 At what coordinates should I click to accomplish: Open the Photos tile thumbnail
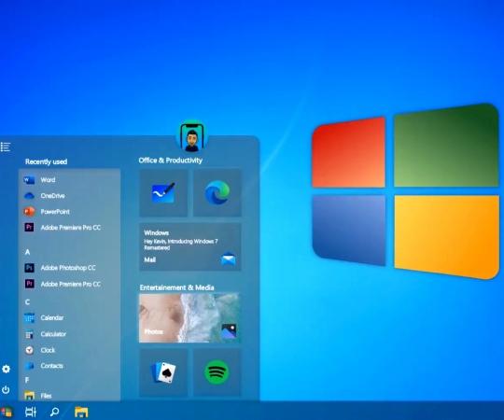coord(190,318)
